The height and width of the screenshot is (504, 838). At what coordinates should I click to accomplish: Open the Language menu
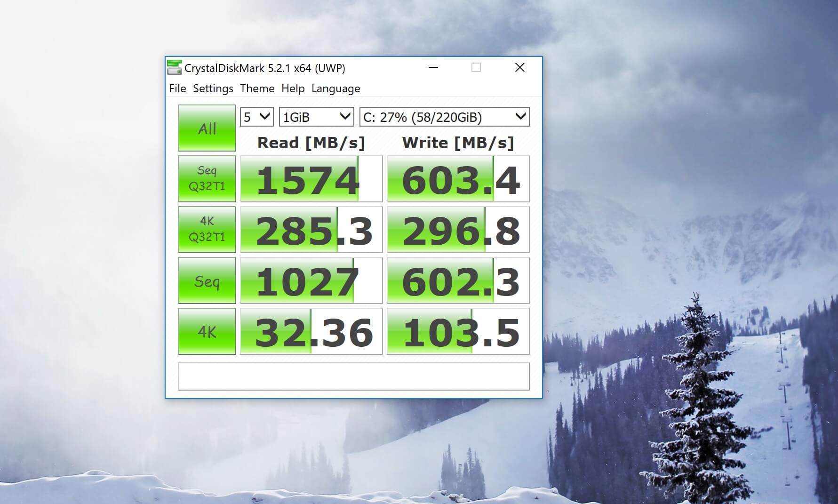point(335,88)
